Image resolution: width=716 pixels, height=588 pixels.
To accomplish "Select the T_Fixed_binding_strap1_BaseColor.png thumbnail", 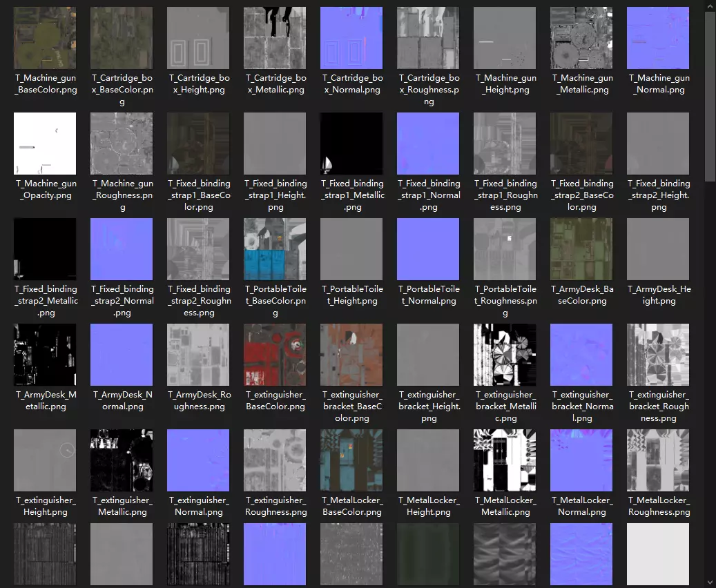I will [198, 144].
